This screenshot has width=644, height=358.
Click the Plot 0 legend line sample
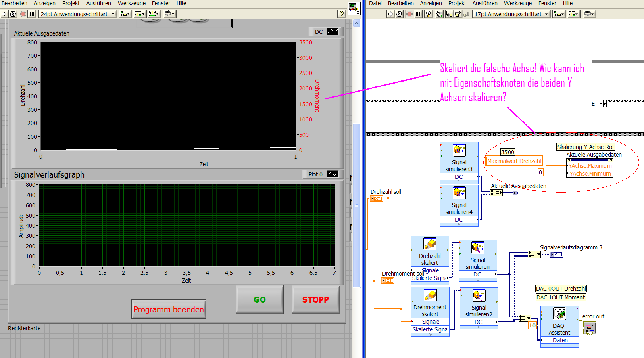pos(333,174)
